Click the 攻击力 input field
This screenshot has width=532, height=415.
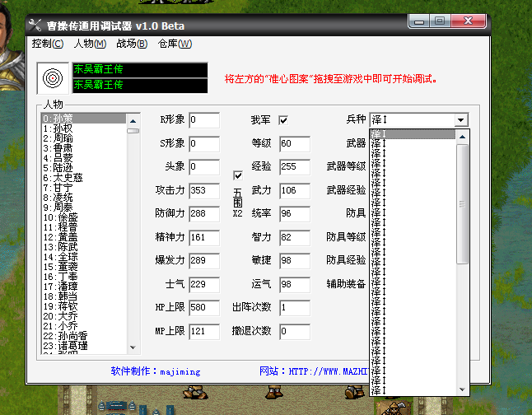[203, 190]
